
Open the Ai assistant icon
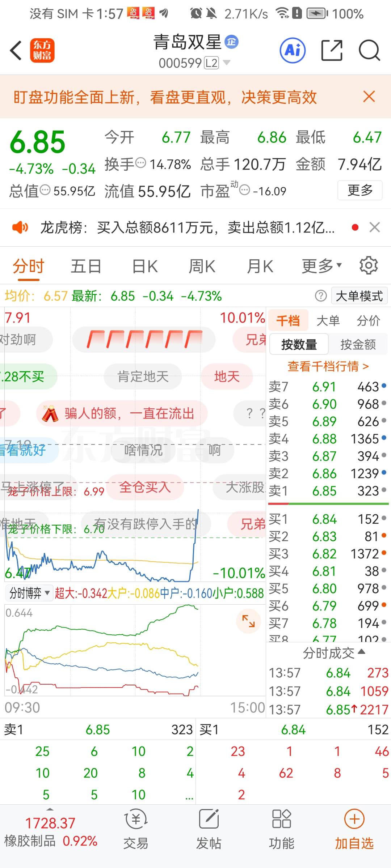293,50
